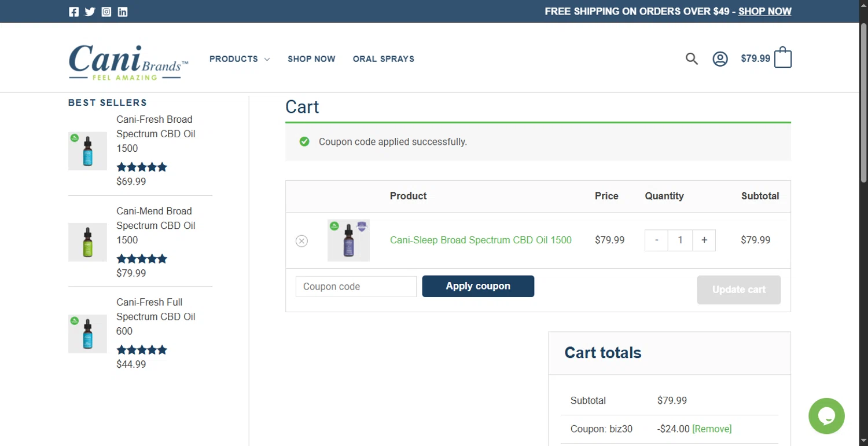Click the search magnifier icon
This screenshot has width=868, height=446.
[x=692, y=59]
